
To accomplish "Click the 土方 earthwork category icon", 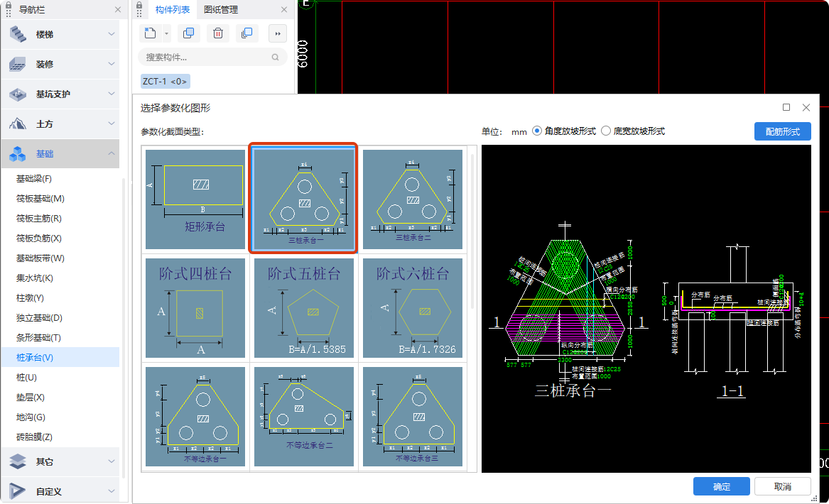I will pos(18,124).
